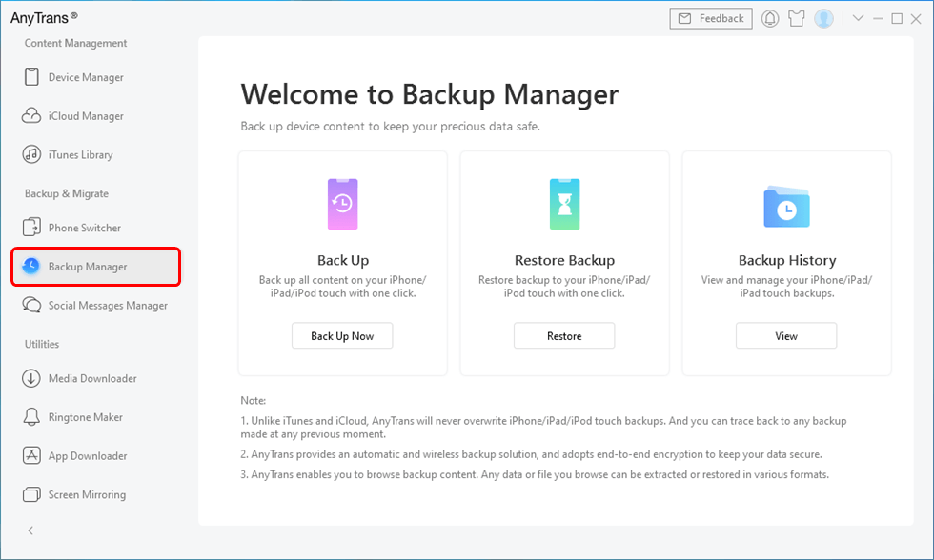Select Backup Manager label in the sidebar
This screenshot has width=934, height=560.
(88, 267)
